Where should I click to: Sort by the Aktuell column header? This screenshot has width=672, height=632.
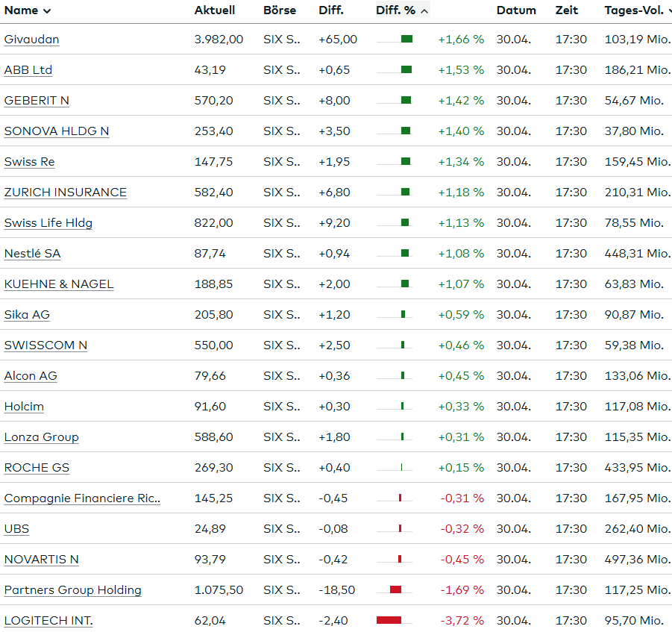click(x=215, y=10)
